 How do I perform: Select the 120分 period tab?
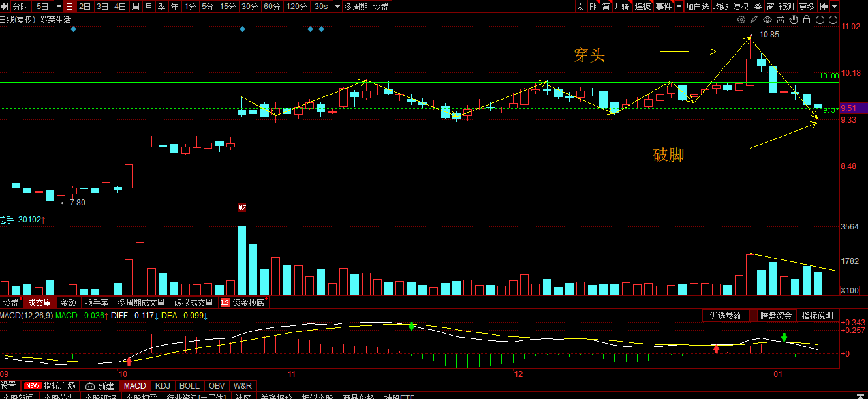pyautogui.click(x=296, y=7)
